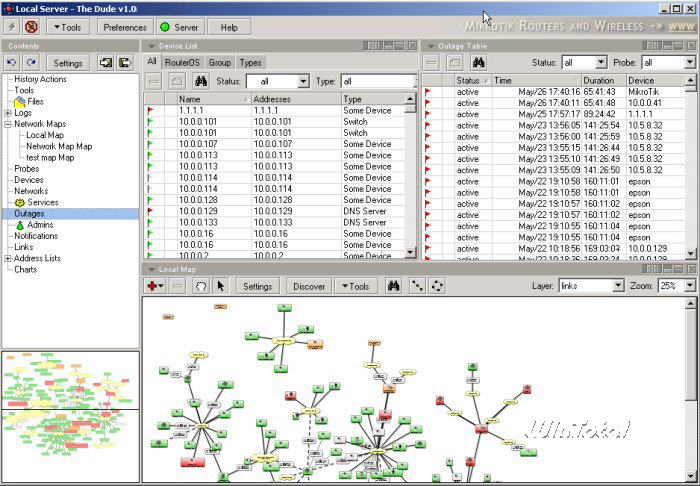
Task: Click the large red device node on map
Action: click(x=192, y=462)
